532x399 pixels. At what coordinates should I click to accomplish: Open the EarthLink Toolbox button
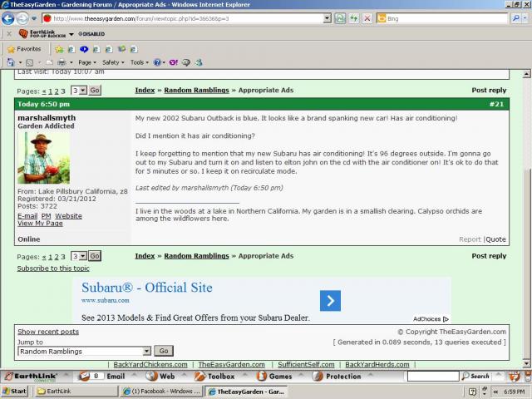tap(214, 377)
